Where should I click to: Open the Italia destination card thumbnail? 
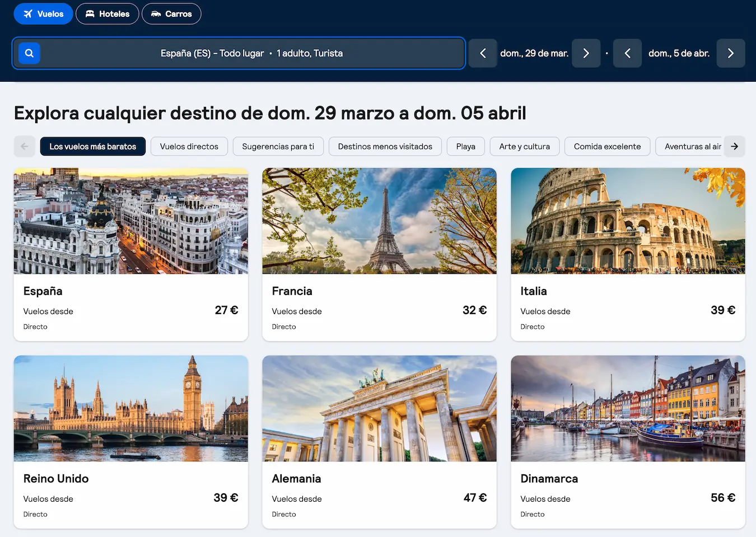[628, 221]
